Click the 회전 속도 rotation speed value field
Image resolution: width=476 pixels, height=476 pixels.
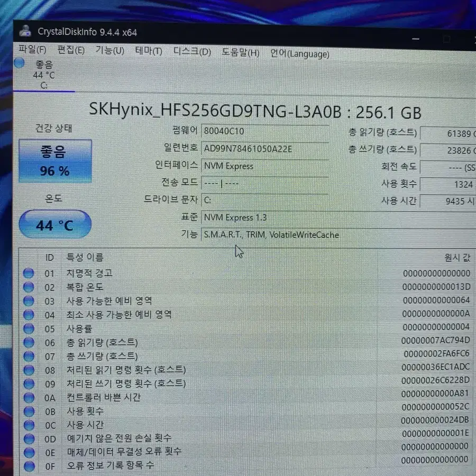448,167
